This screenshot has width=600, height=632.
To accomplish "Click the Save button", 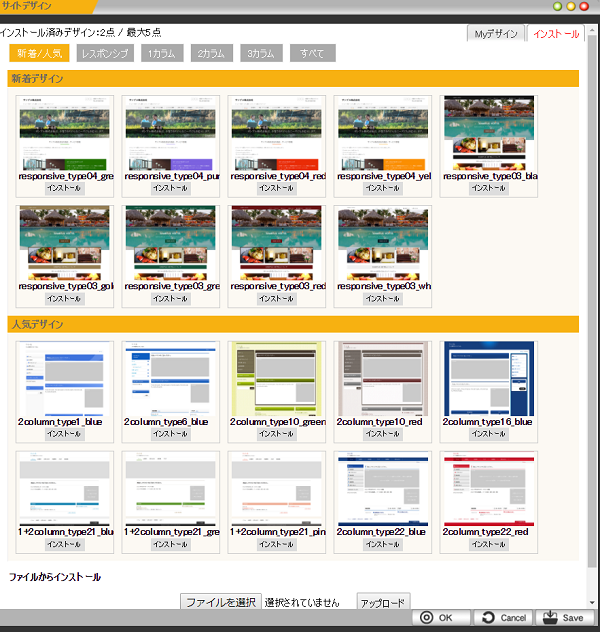I will click(565, 617).
